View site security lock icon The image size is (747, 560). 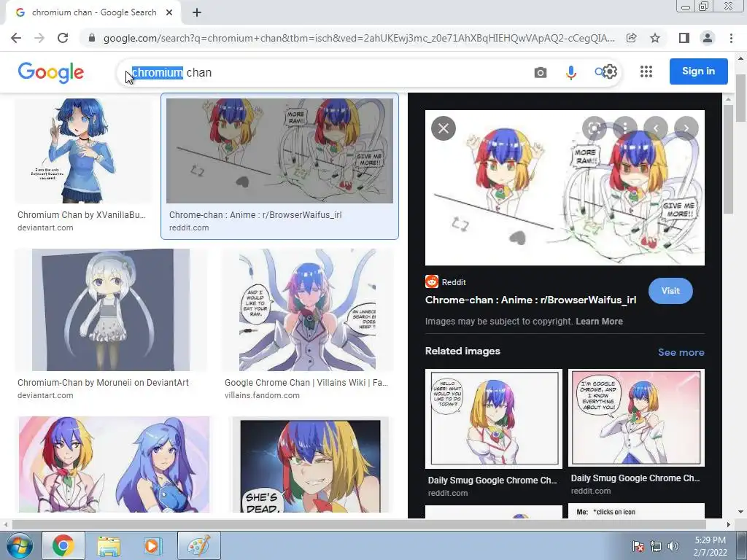coord(92,38)
